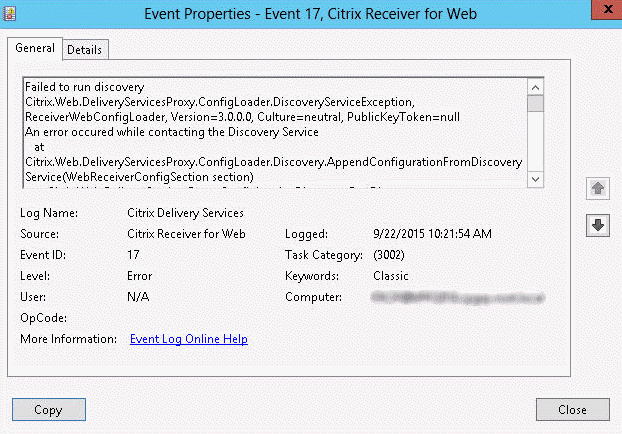Click the Event Properties title bar icon

click(10, 13)
